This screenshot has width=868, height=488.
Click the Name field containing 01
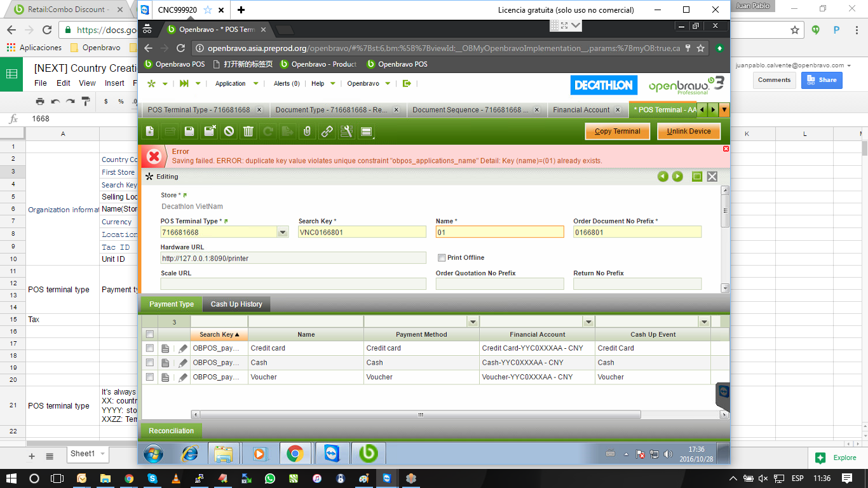point(499,233)
